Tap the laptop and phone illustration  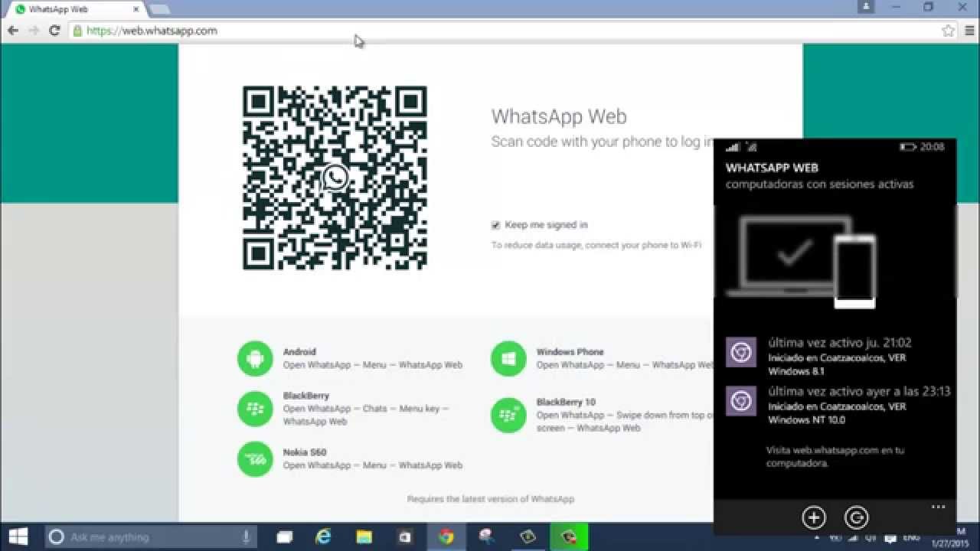(x=801, y=261)
